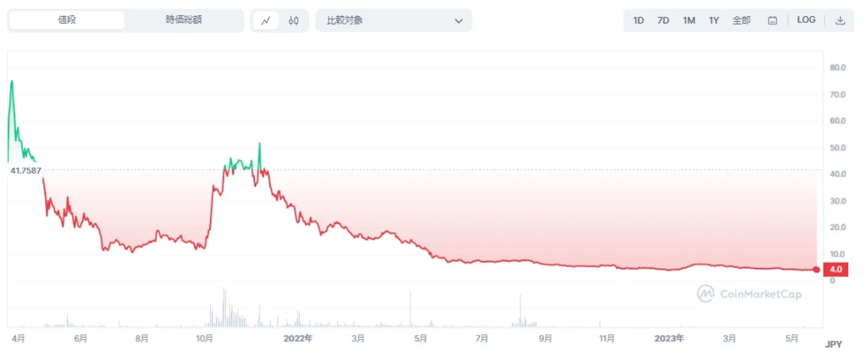
Task: Choose the 1Y time range
Action: point(714,21)
